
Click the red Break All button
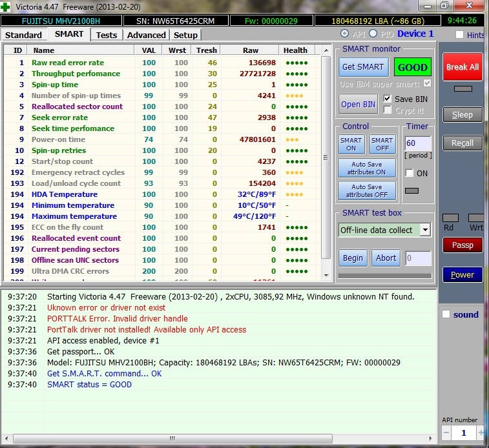click(x=463, y=67)
